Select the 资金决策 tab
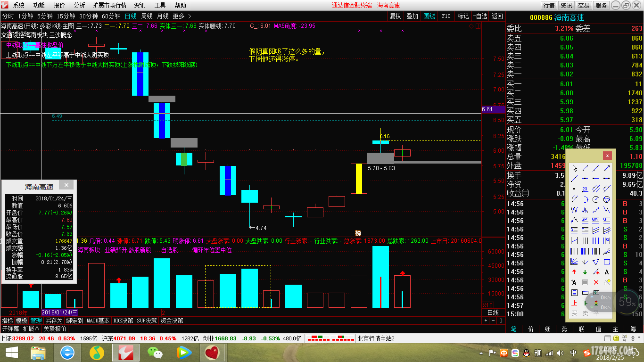 (x=172, y=321)
